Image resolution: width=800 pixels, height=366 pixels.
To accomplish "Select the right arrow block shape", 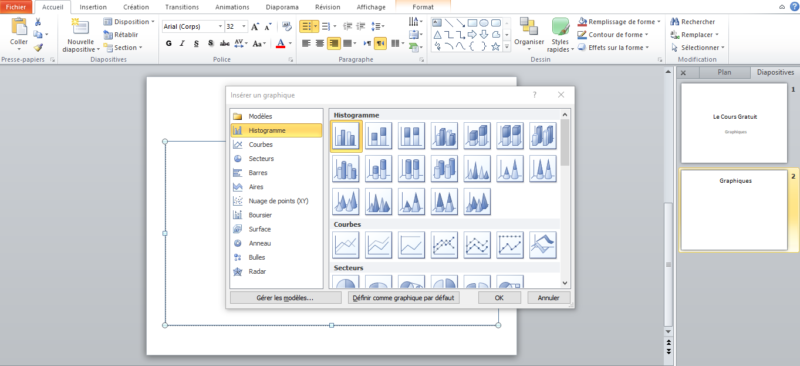I will (472, 35).
